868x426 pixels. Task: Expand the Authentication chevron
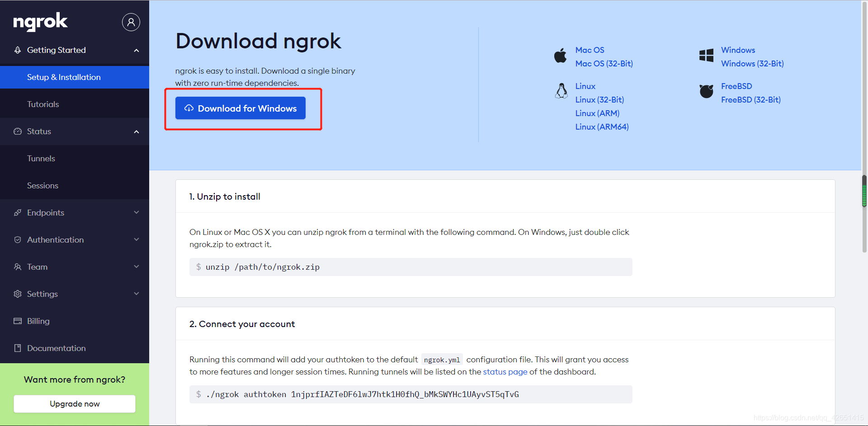click(x=137, y=239)
